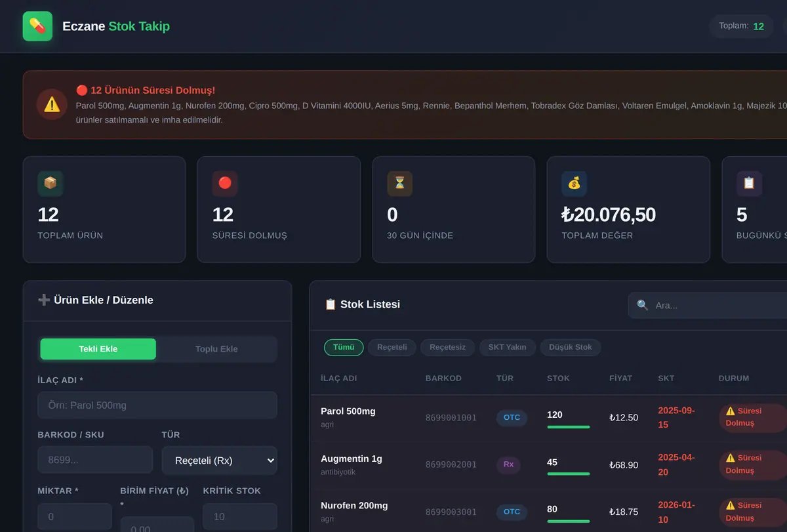Click the hourglass icon on the 30 Gün İçinde card

coord(399,184)
